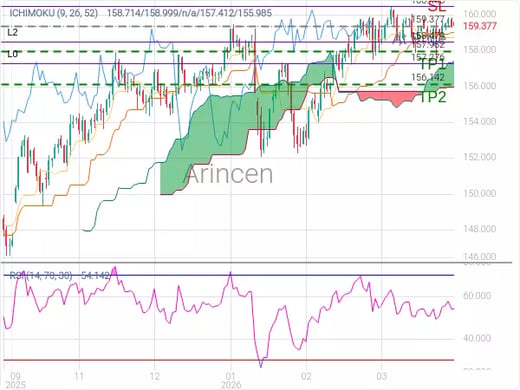The height and width of the screenshot is (390, 520).
Task: Click the 11 month date axis label
Action: (x=79, y=376)
